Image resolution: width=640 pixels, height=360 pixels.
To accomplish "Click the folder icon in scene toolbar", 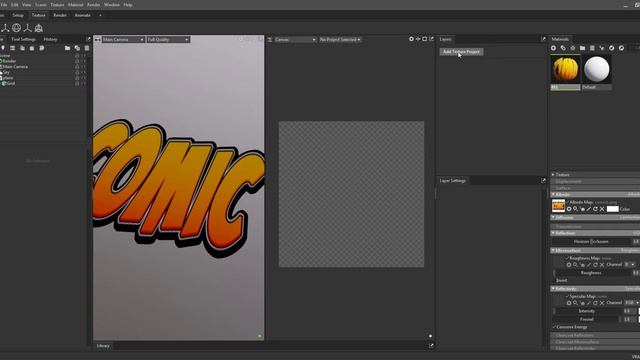I will click(x=67, y=48).
